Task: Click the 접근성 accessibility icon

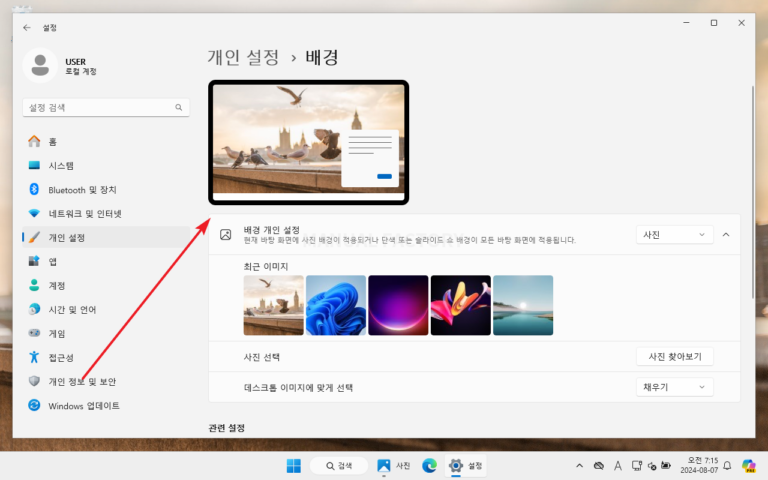Action: (x=34, y=357)
